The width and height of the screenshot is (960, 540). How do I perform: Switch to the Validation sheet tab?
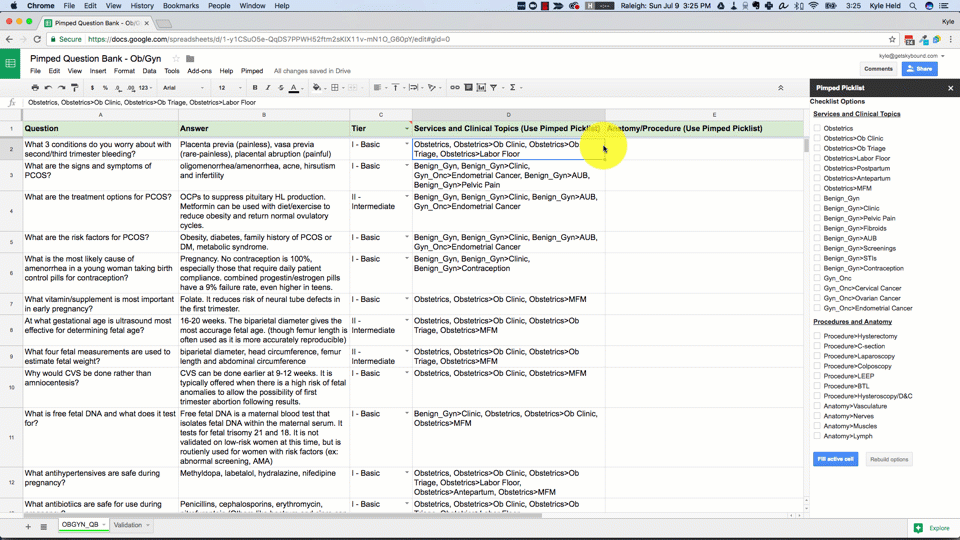[128, 525]
